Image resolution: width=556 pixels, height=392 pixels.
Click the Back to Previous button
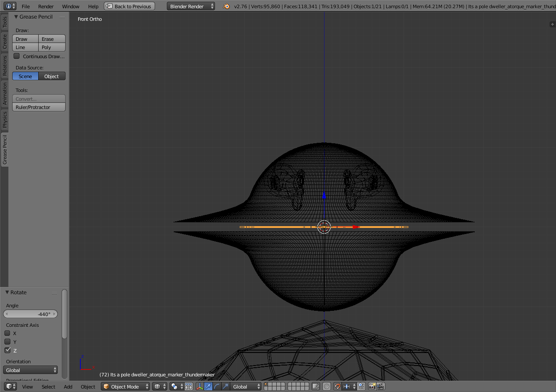pos(129,6)
